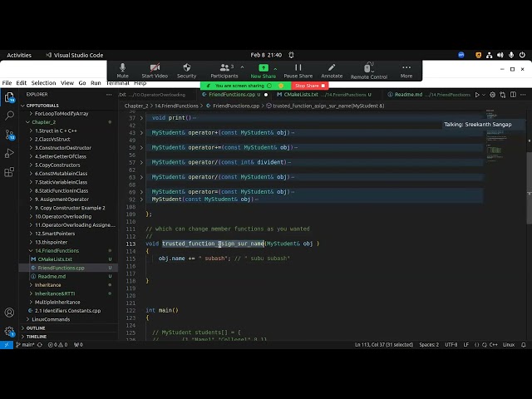This screenshot has height=399, width=532.
Task: Open the Explorer view in activity bar
Action: 9,98
